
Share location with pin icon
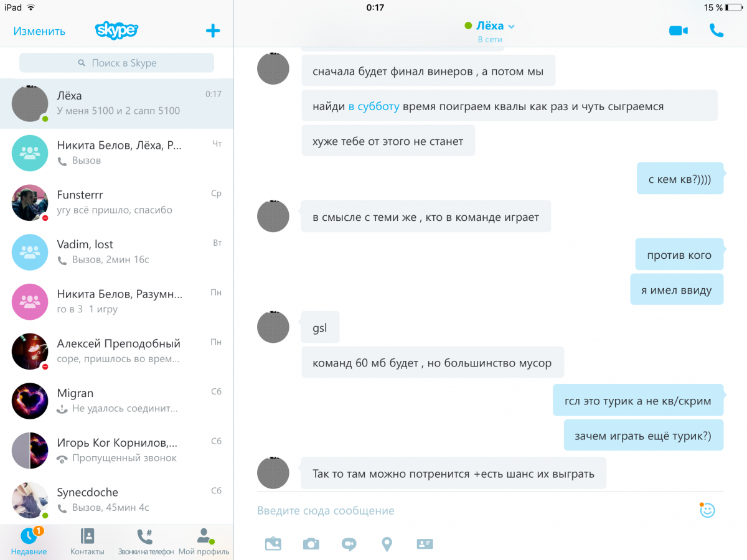click(x=387, y=544)
